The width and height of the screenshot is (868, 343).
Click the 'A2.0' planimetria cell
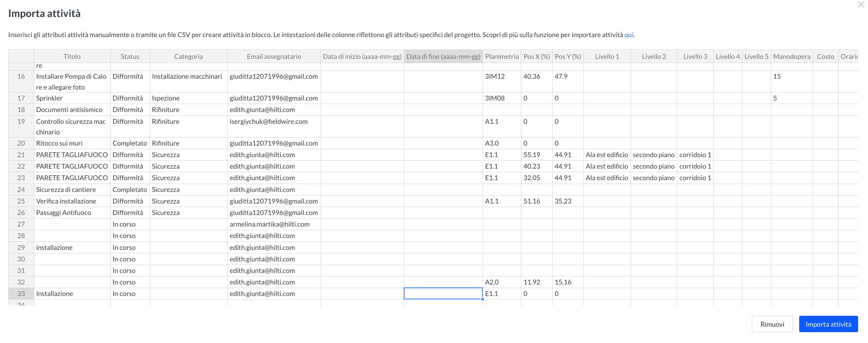pyautogui.click(x=502, y=282)
